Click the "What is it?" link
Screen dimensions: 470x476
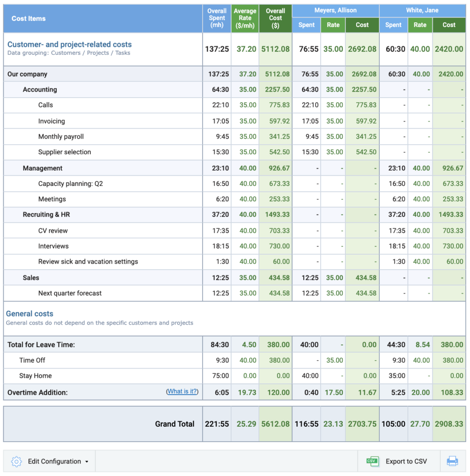(182, 391)
